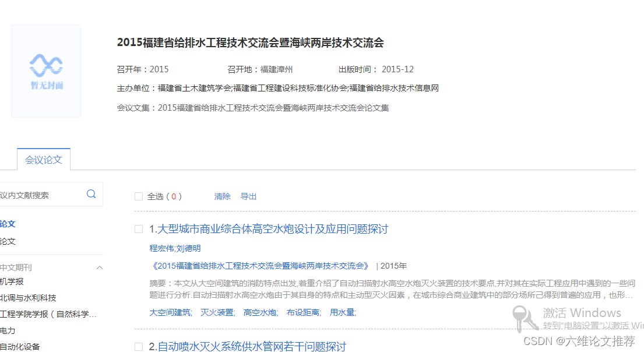Screen dimensions: 644x352
Task: Click the 召开年：2015 text
Action: tap(143, 69)
